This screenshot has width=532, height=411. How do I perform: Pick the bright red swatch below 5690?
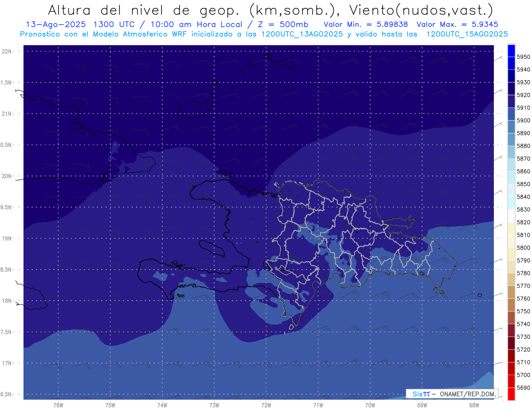511,394
